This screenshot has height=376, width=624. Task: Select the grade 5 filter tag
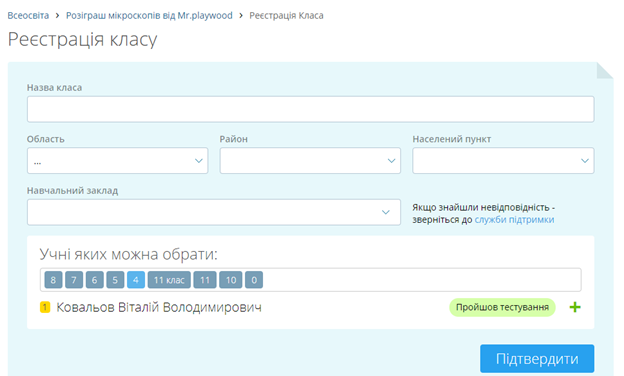[115, 280]
